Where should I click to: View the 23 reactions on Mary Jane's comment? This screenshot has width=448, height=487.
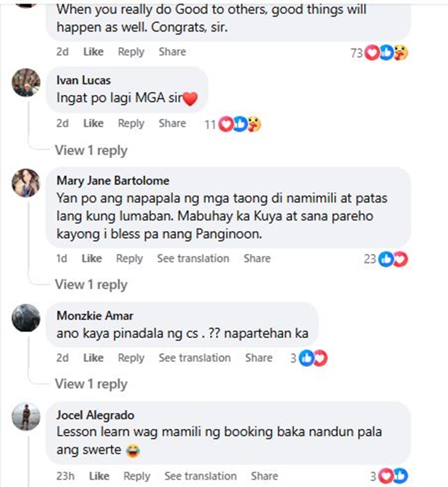pyautogui.click(x=386, y=259)
